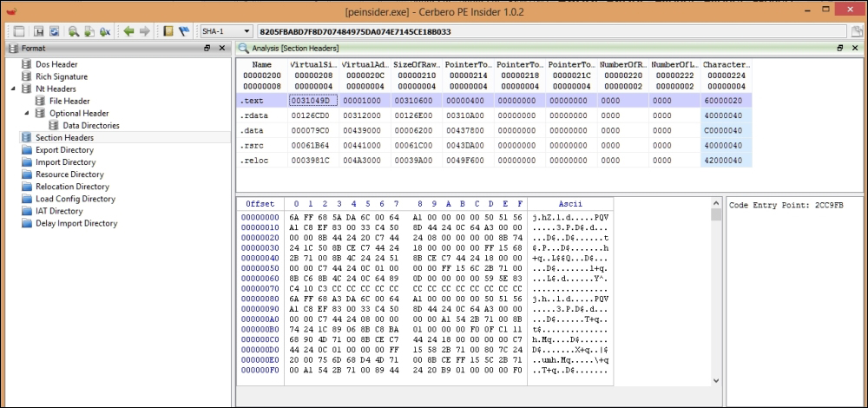Close the Format panel

pos(220,48)
